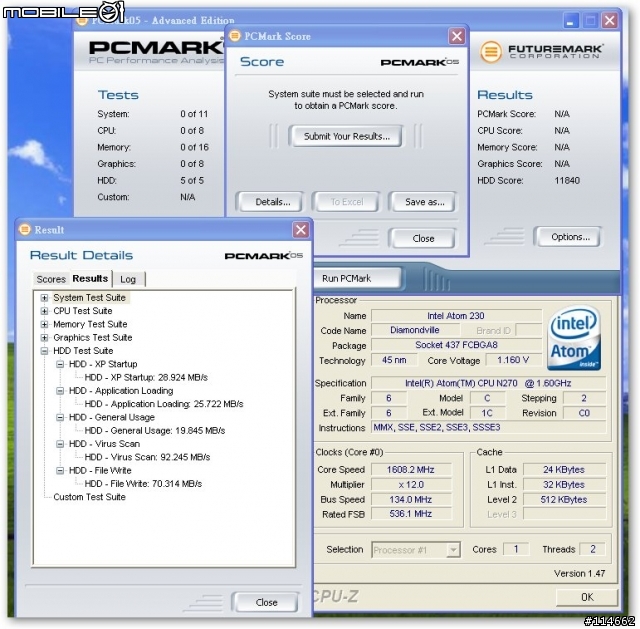This screenshot has width=640, height=629.
Task: Select 'HDD - General Usage: 19.845 MB/s' result
Action: (x=155, y=431)
